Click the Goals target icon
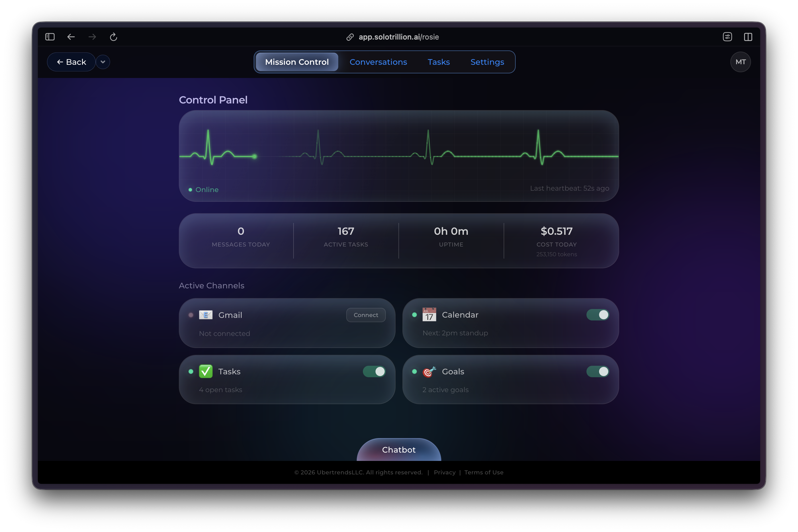Image resolution: width=798 pixels, height=532 pixels. [x=429, y=371]
